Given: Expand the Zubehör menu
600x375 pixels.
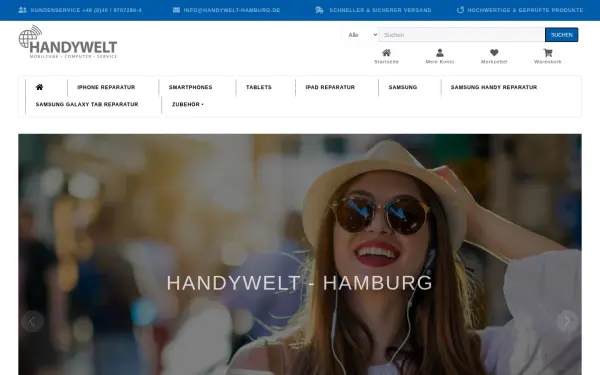Looking at the screenshot, I should point(188,104).
